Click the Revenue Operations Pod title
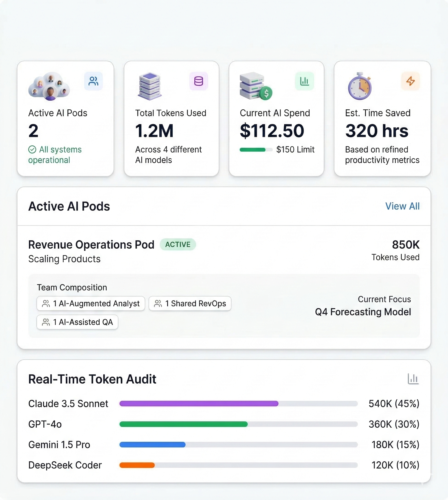The width and height of the screenshot is (448, 500). point(91,245)
